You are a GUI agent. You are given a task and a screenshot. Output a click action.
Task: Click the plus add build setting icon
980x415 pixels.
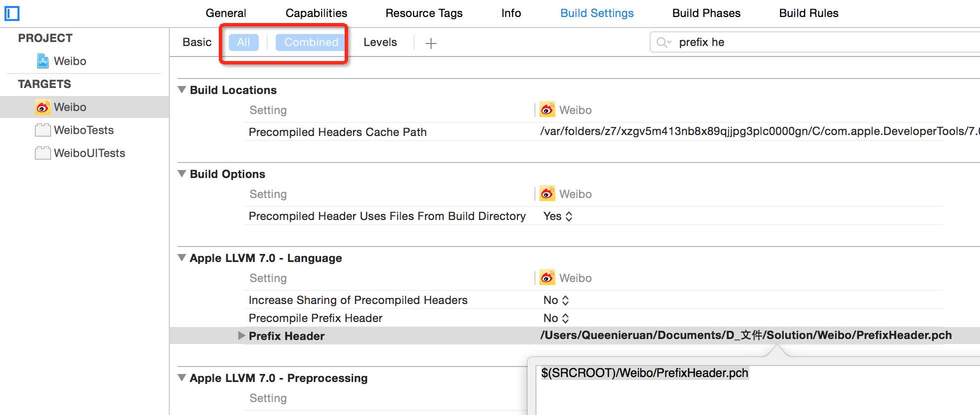point(431,43)
